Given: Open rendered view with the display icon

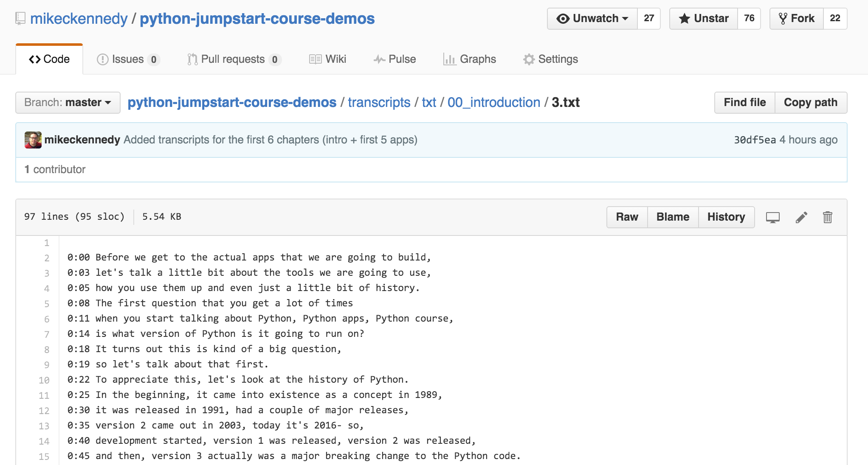Looking at the screenshot, I should click(773, 217).
